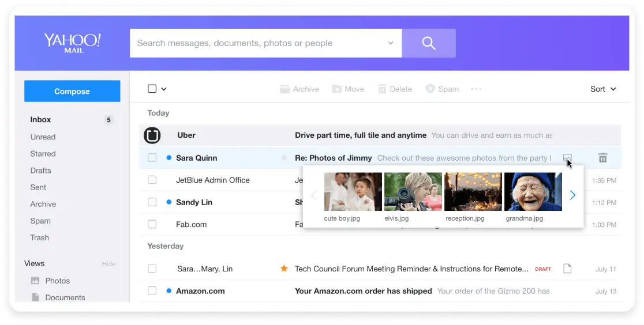Open the Spam folder in sidebar
The image size is (644, 325).
40,221
